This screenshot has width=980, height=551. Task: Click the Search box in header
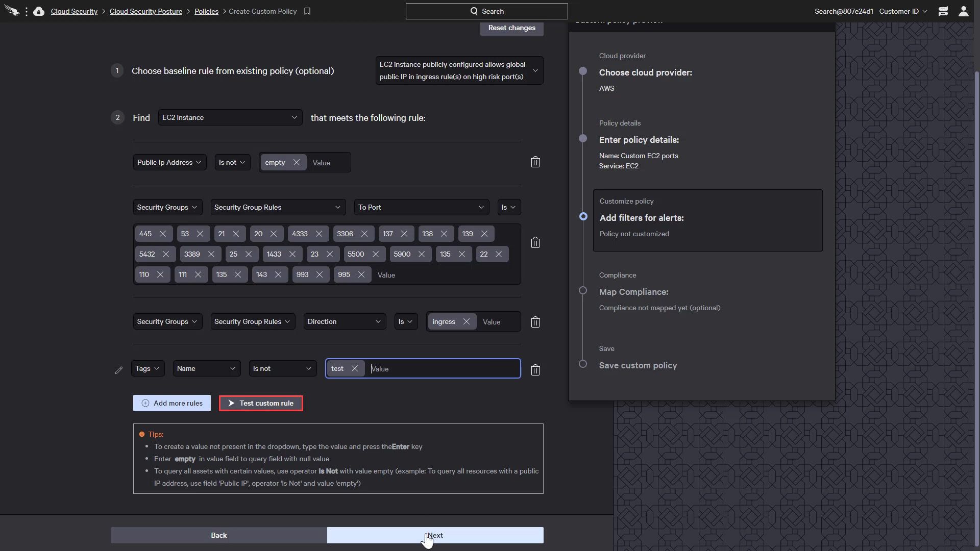pos(487,11)
